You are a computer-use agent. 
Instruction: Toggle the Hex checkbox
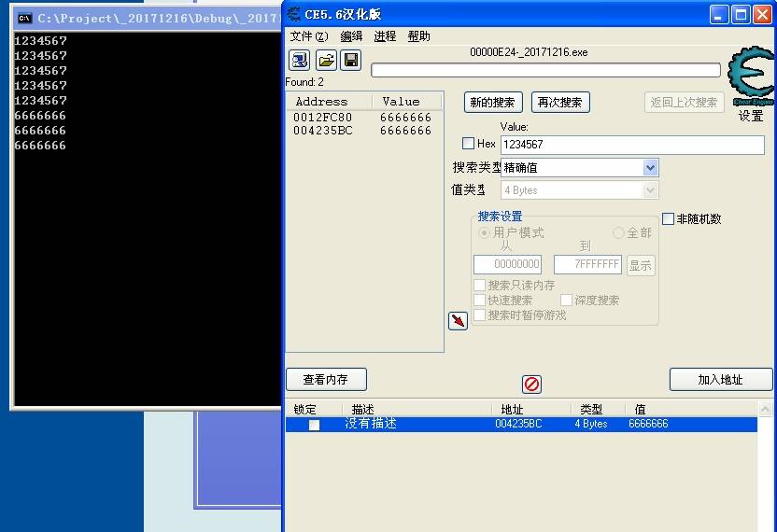tap(469, 144)
